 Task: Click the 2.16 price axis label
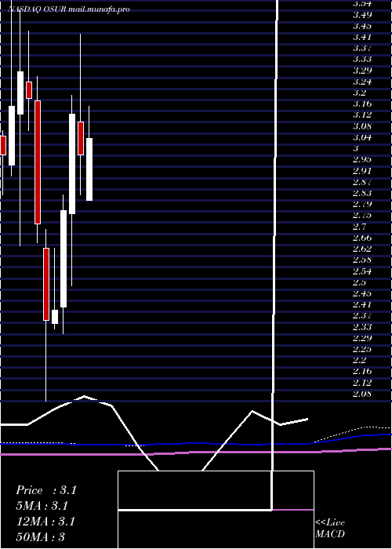coord(362,372)
